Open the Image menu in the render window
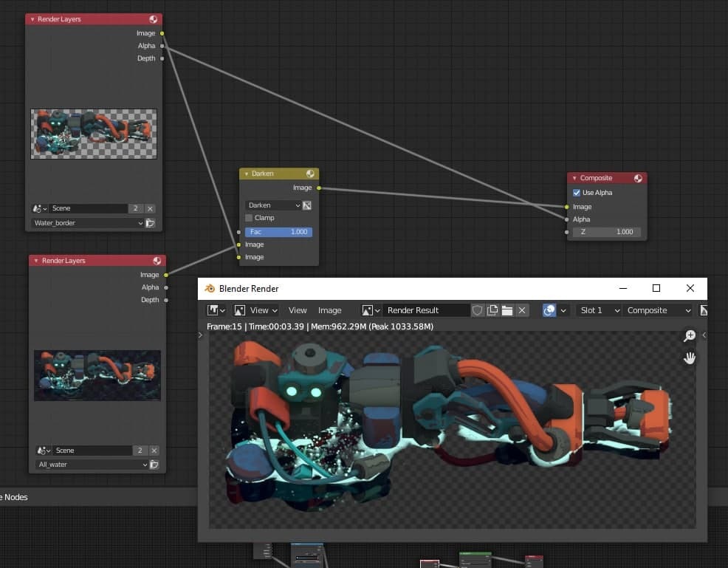The width and height of the screenshot is (728, 568). point(329,310)
